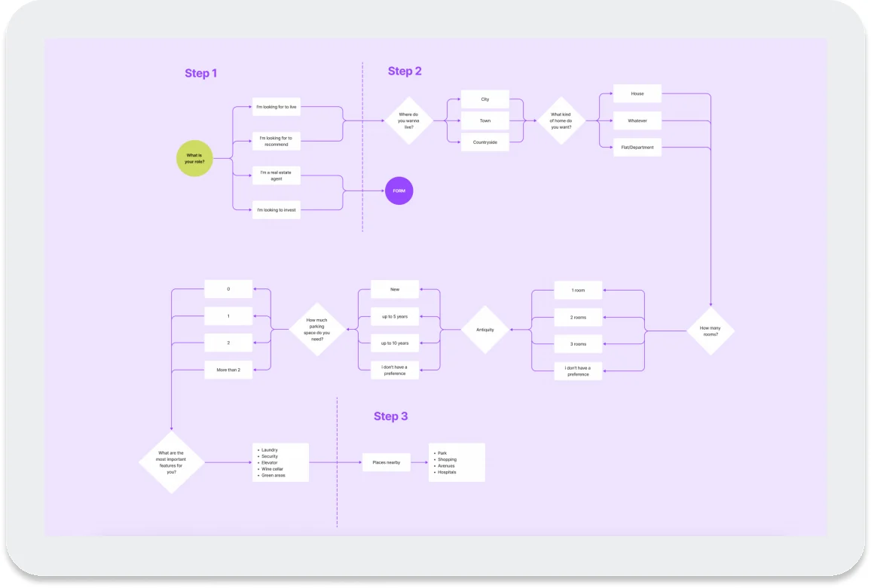This screenshot has height=588, width=871.
Task: Click the 'Step 3' heading label
Action: pos(391,415)
